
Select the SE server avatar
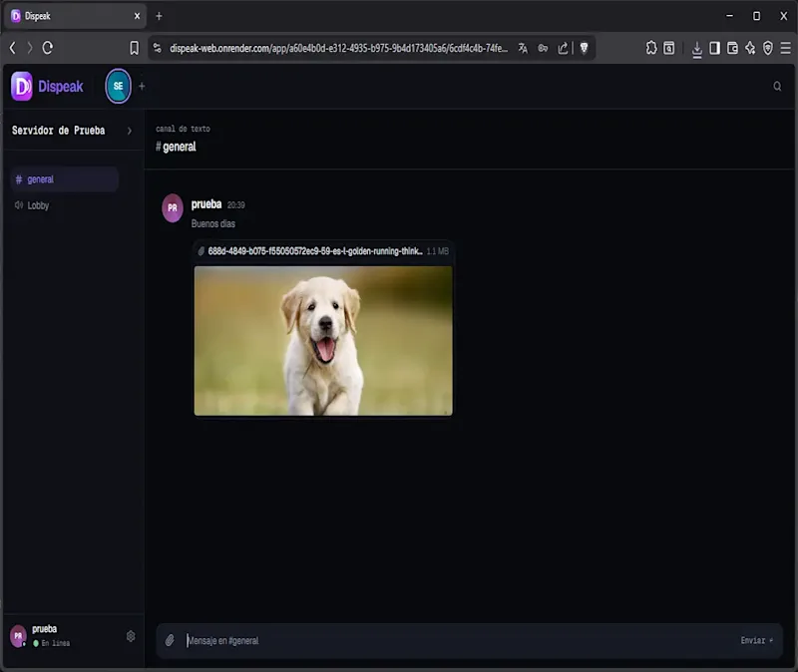pyautogui.click(x=118, y=86)
